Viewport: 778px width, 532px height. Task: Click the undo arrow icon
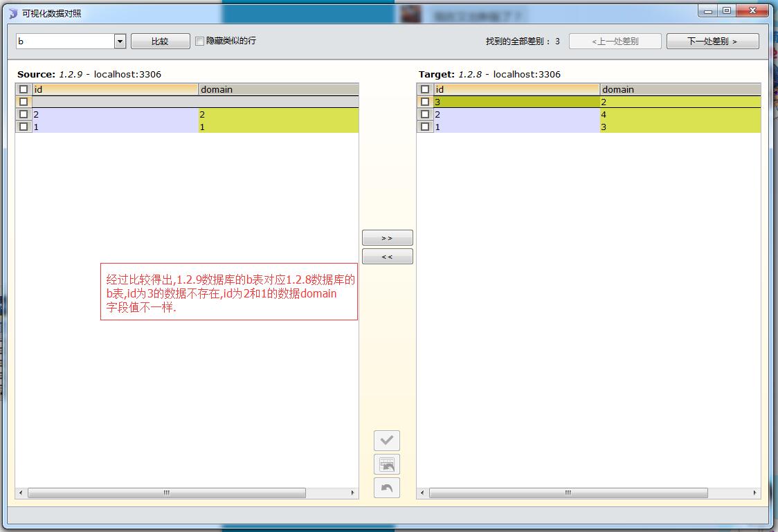coord(387,488)
